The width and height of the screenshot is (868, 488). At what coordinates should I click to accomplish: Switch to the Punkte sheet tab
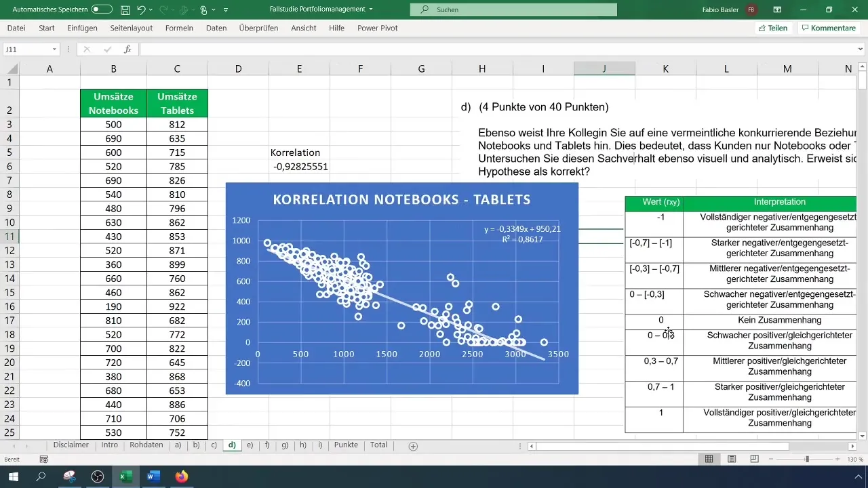click(x=346, y=445)
